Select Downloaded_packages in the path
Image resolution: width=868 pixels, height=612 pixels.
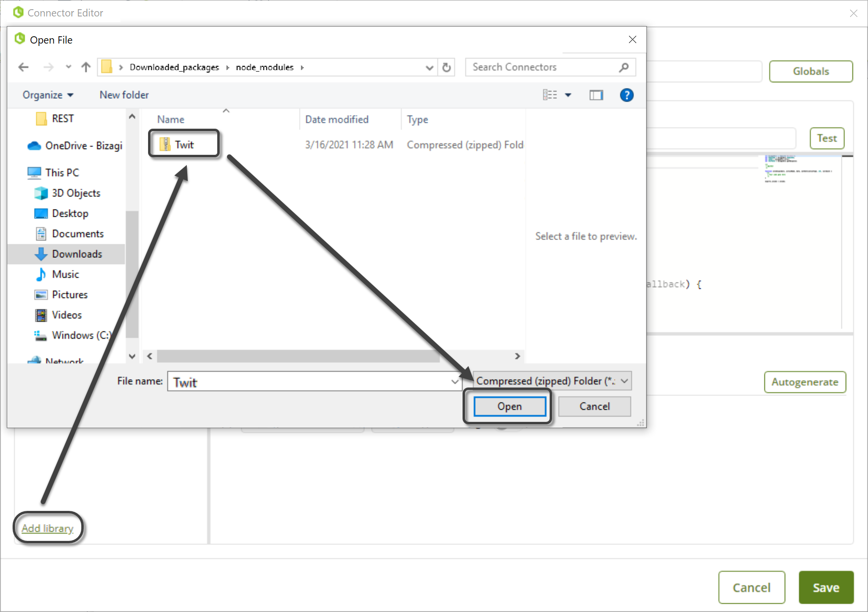click(x=174, y=67)
